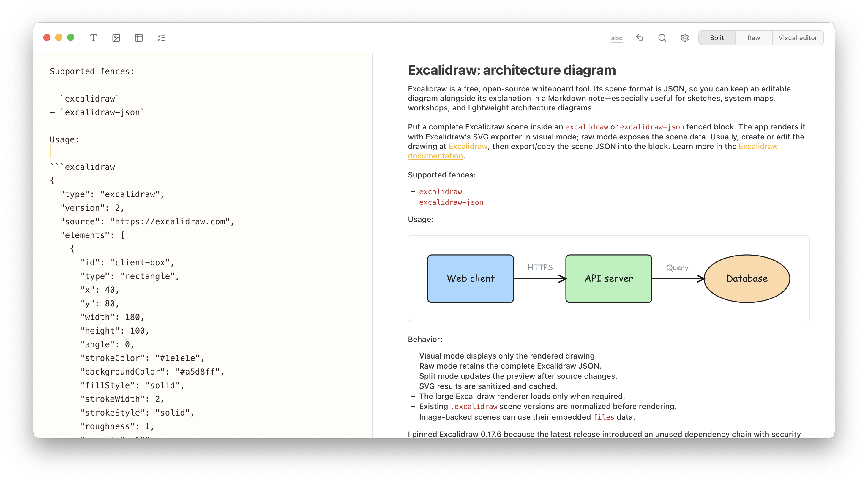The height and width of the screenshot is (482, 868).
Task: Insert an image using the picture icon
Action: pos(116,38)
